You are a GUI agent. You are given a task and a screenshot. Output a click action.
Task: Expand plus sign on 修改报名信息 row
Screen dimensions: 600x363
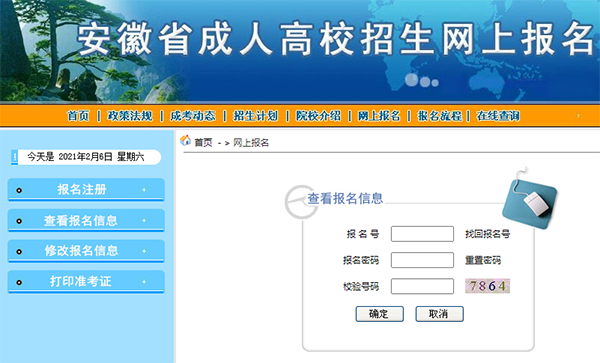coord(144,251)
